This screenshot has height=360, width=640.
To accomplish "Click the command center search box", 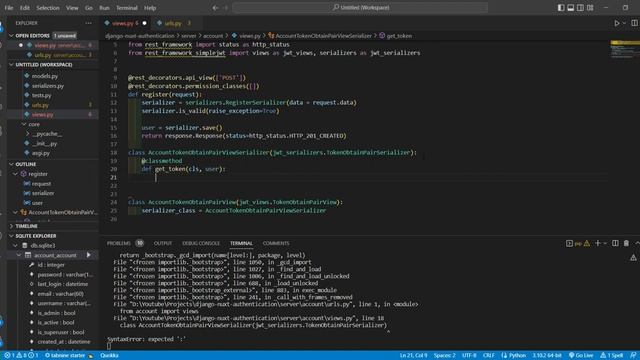I will pos(360,7).
